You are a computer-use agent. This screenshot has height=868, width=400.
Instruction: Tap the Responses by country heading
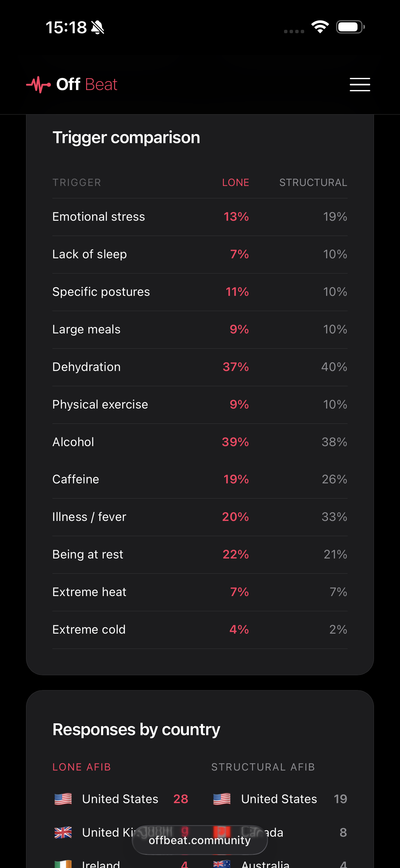click(136, 729)
